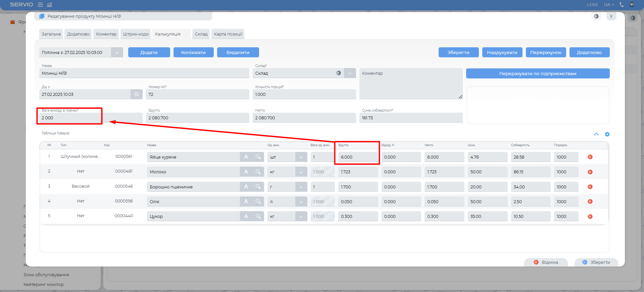The height and width of the screenshot is (292, 644).
Task: Open the calendar picker for 'Діє з' date
Action: pos(137,95)
